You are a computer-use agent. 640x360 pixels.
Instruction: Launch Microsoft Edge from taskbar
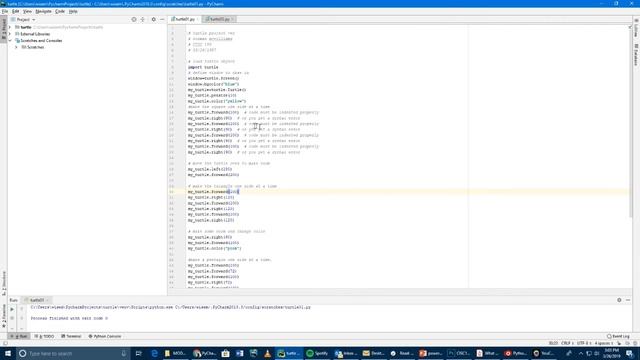pyautogui.click(x=155, y=353)
